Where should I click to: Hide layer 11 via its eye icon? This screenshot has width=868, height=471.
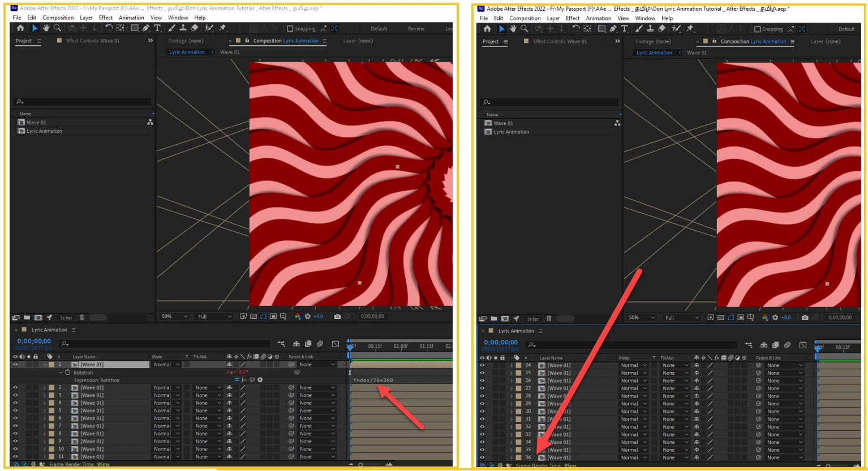15,456
